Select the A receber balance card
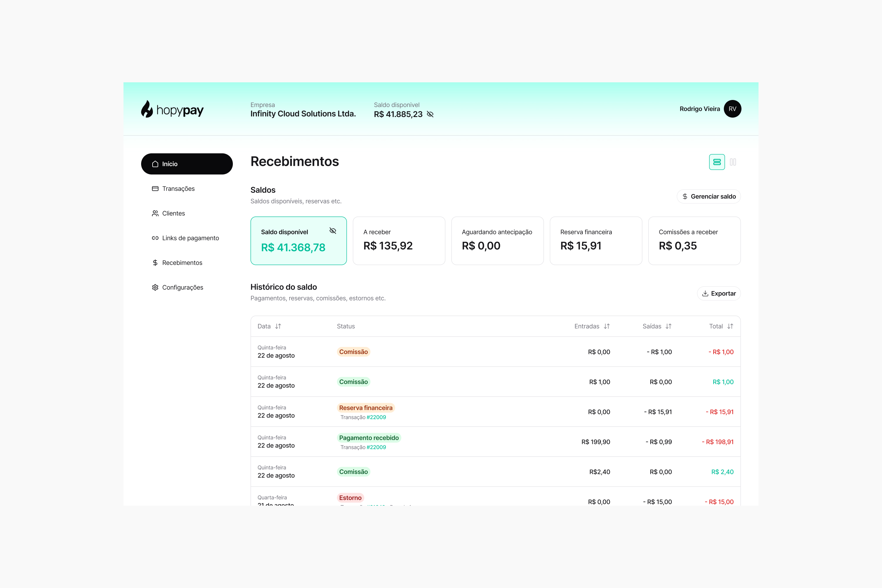Image resolution: width=882 pixels, height=588 pixels. (x=399, y=241)
